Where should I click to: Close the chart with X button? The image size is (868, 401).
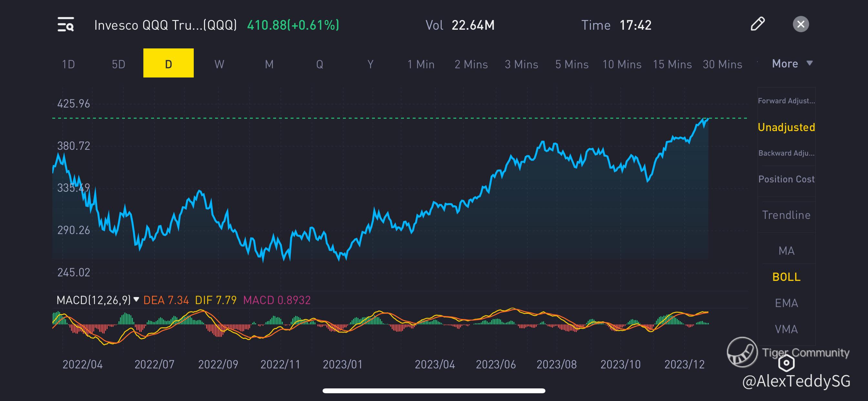point(801,24)
